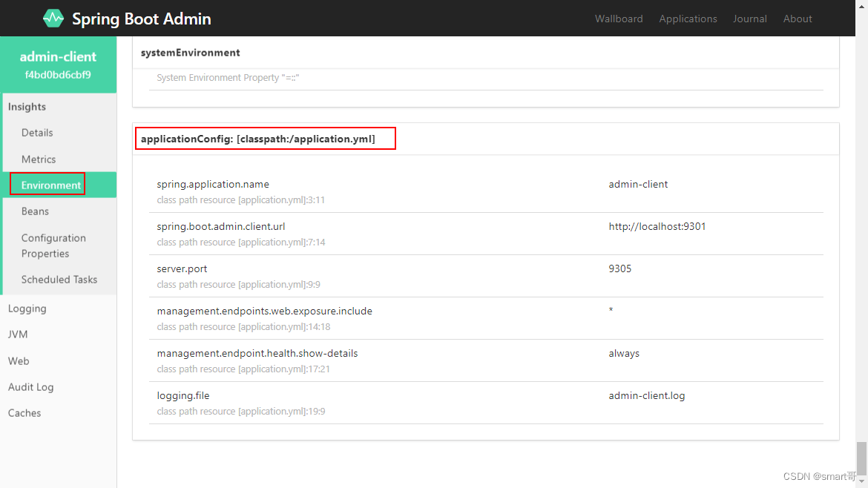
Task: Open the Logging section
Action: [x=27, y=309]
